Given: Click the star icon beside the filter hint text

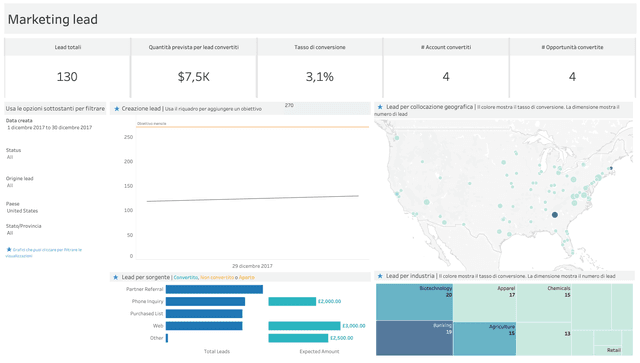Looking at the screenshot, I should 9,249.
